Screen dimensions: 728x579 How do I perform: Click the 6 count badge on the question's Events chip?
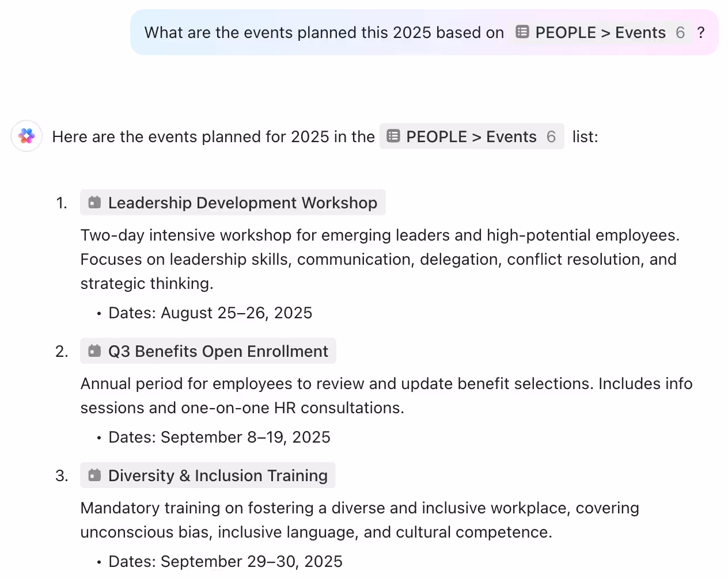coord(680,32)
